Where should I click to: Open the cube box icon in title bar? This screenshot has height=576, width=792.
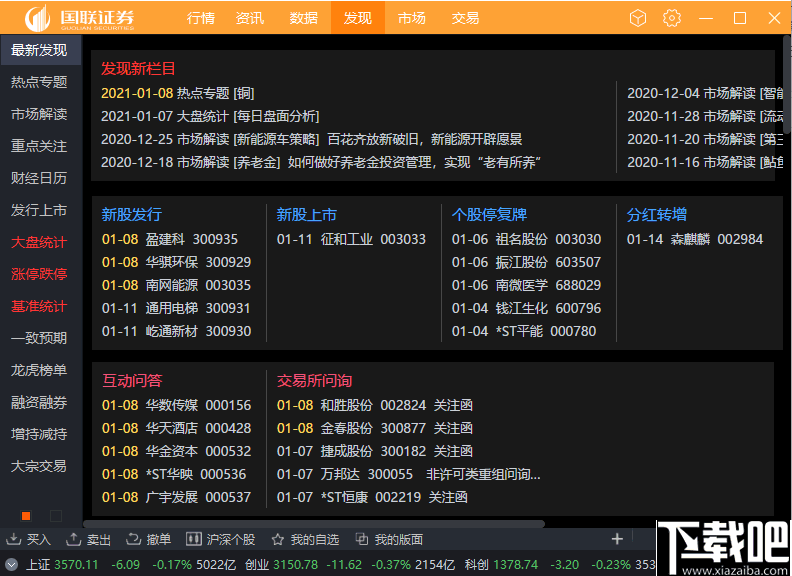(638, 18)
